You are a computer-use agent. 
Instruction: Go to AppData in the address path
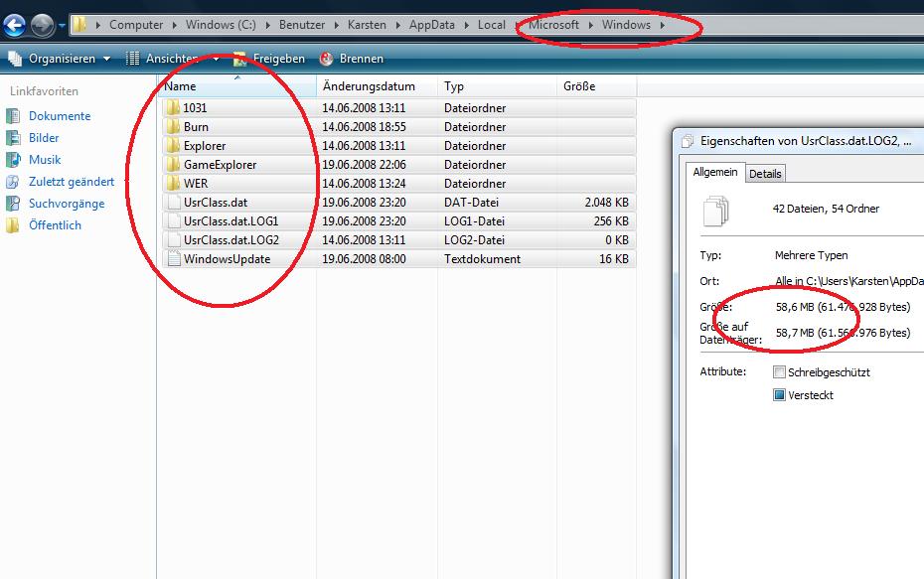432,25
